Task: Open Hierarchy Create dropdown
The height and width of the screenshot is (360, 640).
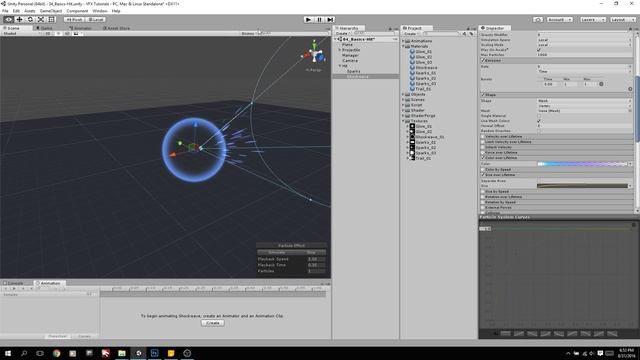Action: (x=342, y=33)
